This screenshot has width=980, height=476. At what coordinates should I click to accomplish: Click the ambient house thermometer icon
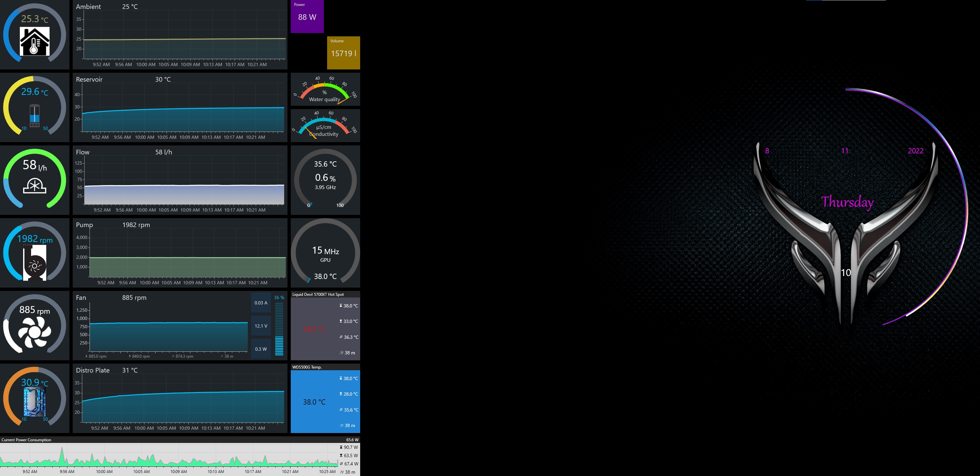(x=34, y=41)
